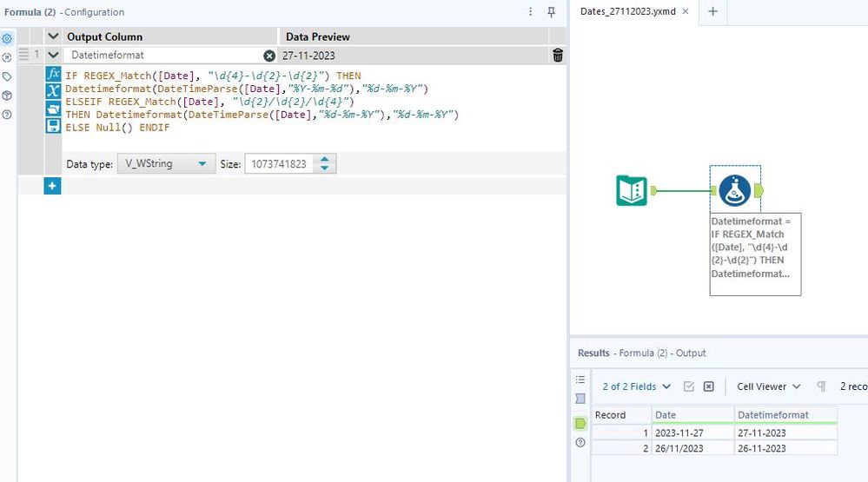Open the cube icon in configuration sidebar
The image size is (868, 482).
(7, 96)
